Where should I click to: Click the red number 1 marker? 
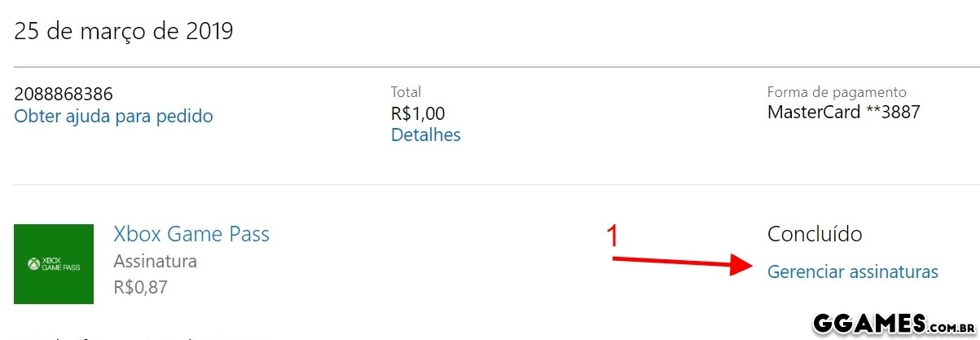coord(613,236)
